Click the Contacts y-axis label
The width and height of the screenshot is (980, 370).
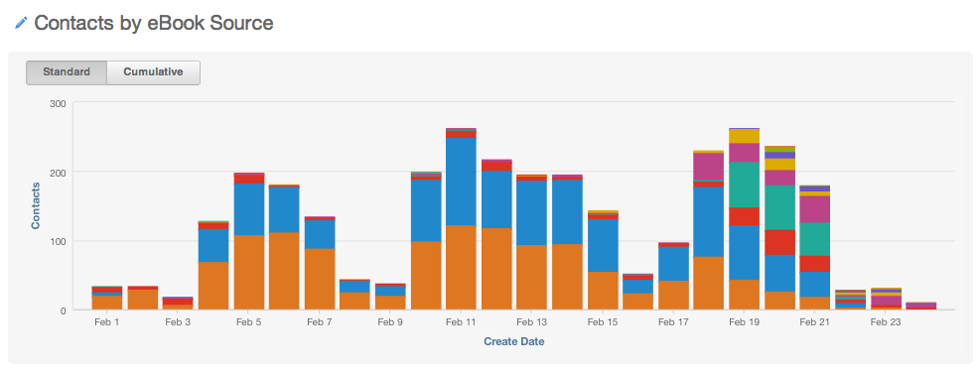pos(36,206)
